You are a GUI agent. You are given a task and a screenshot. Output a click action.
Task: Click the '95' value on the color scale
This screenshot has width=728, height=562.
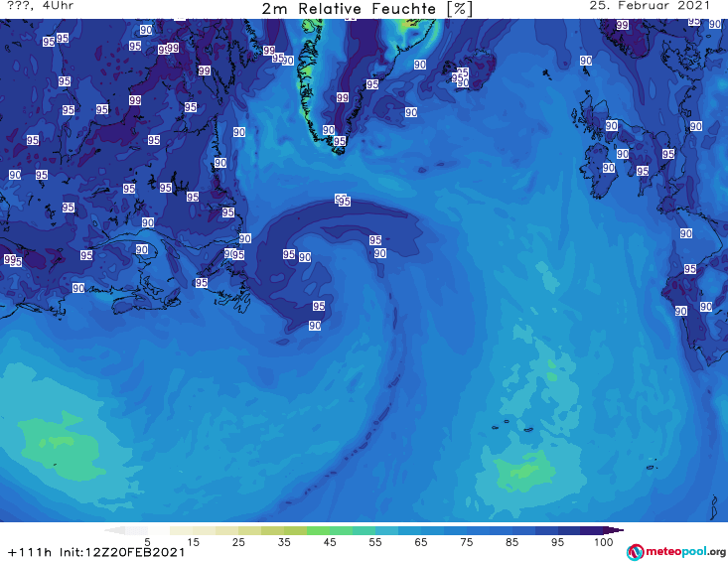tap(557, 542)
